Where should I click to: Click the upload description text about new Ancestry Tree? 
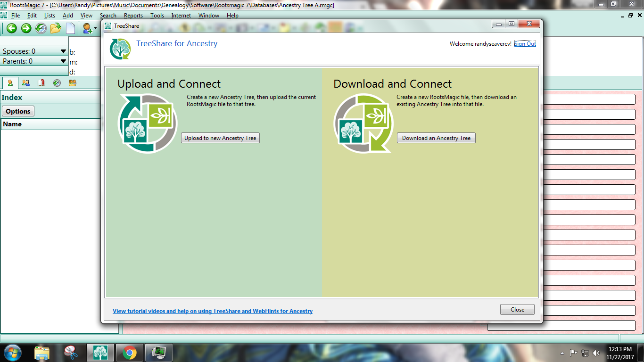(251, 100)
